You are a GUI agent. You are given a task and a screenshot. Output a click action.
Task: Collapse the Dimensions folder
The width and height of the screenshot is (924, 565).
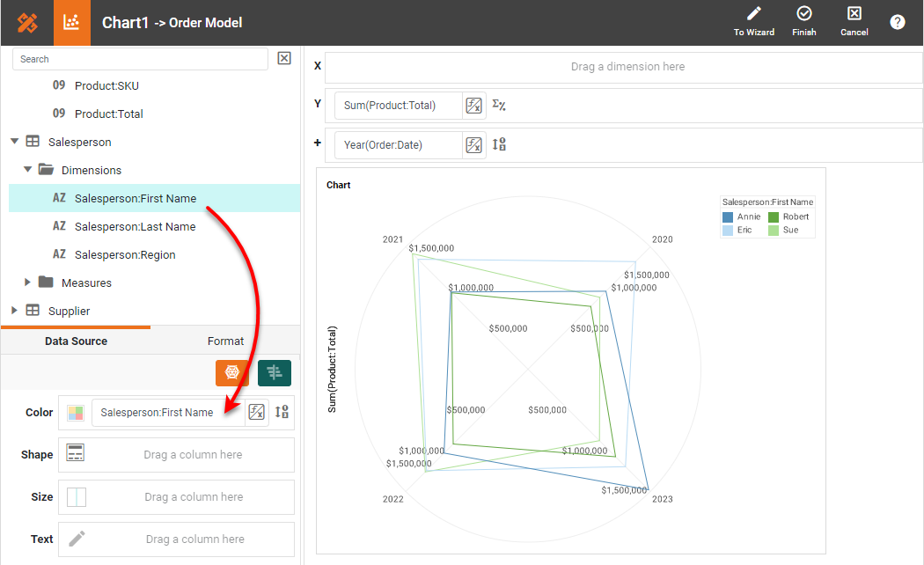28,170
